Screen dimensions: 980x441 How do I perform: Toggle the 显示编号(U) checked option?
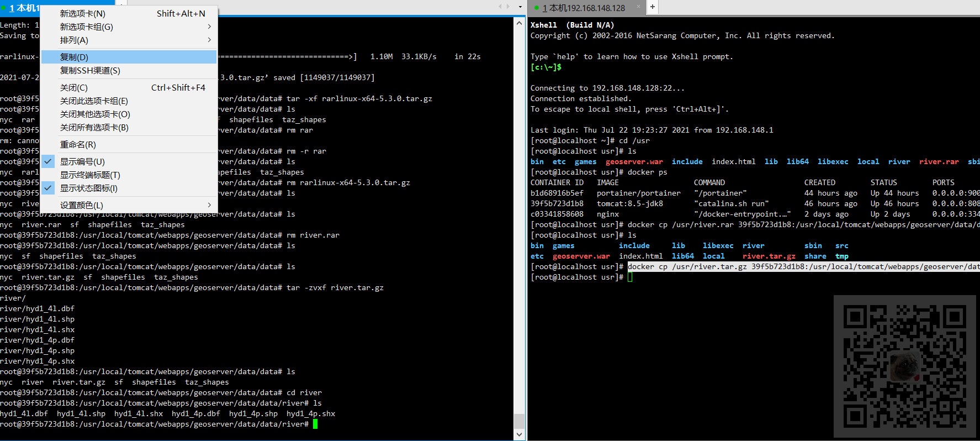(129, 161)
